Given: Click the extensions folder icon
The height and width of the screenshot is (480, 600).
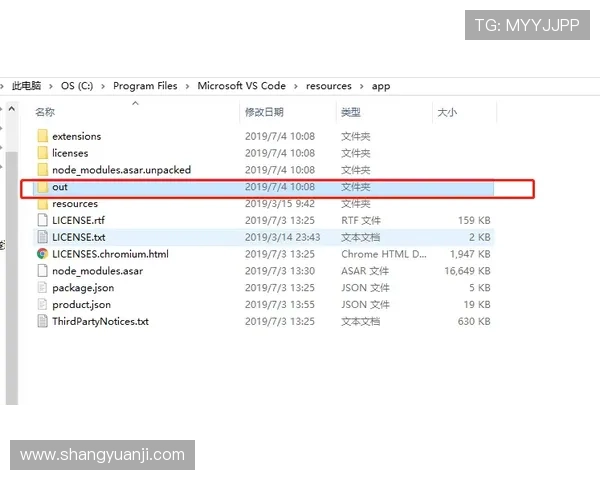Looking at the screenshot, I should pos(42,136).
